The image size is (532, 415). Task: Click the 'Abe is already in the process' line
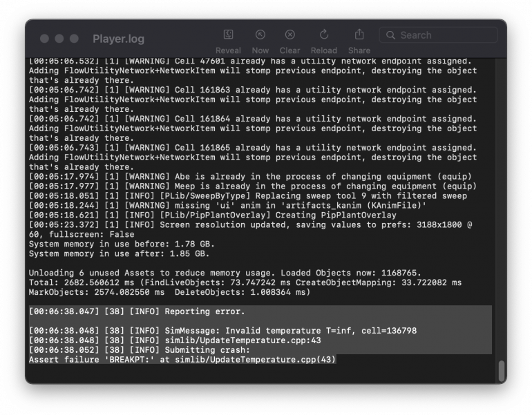[x=250, y=177]
